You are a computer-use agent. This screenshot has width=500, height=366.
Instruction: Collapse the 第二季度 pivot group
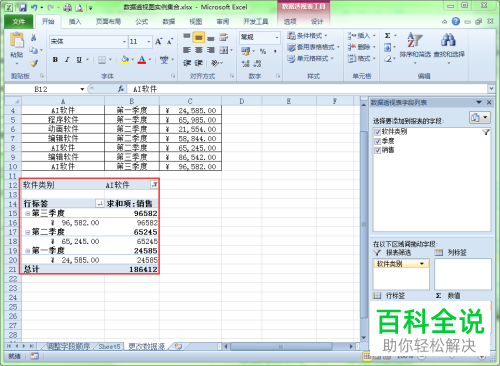(x=28, y=232)
